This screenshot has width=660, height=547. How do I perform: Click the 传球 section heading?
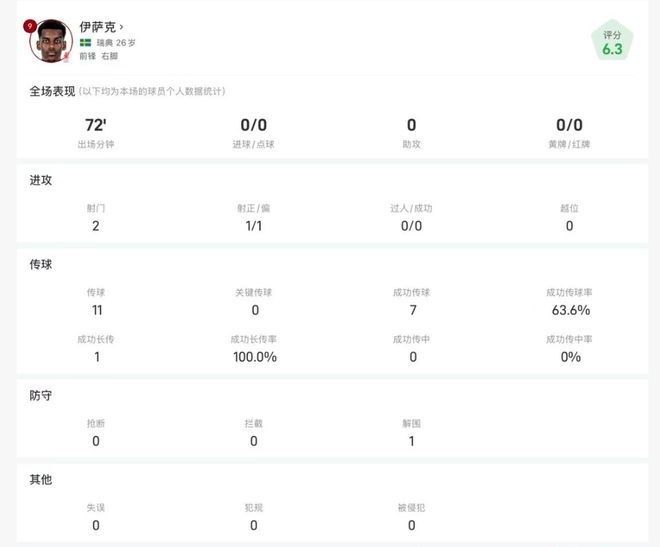click(x=41, y=264)
